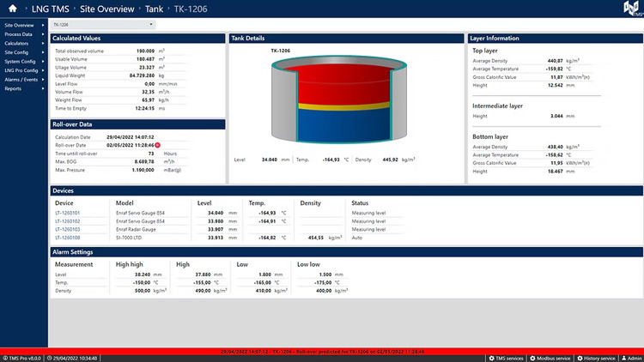Select System Config in the sidebar
Viewport: 644px width, 362px height.
pos(21,61)
